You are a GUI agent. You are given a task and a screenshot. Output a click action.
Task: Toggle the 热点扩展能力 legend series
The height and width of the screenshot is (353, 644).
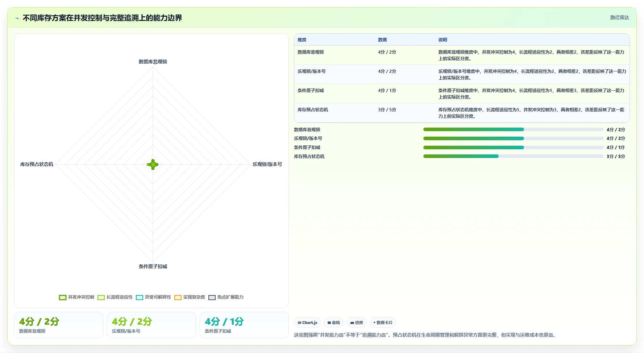click(x=226, y=297)
